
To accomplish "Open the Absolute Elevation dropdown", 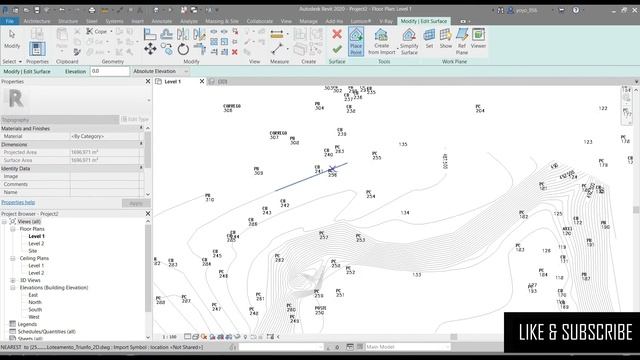I will pyautogui.click(x=160, y=71).
